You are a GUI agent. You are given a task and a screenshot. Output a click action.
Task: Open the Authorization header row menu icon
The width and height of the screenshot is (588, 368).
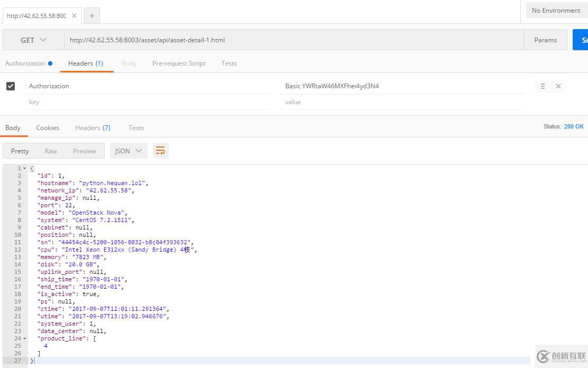coord(543,86)
